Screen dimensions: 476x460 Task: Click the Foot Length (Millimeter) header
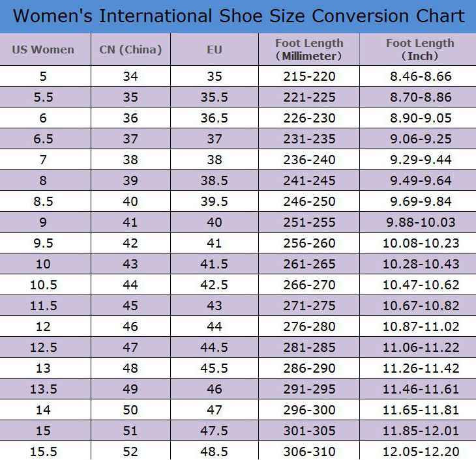click(309, 49)
